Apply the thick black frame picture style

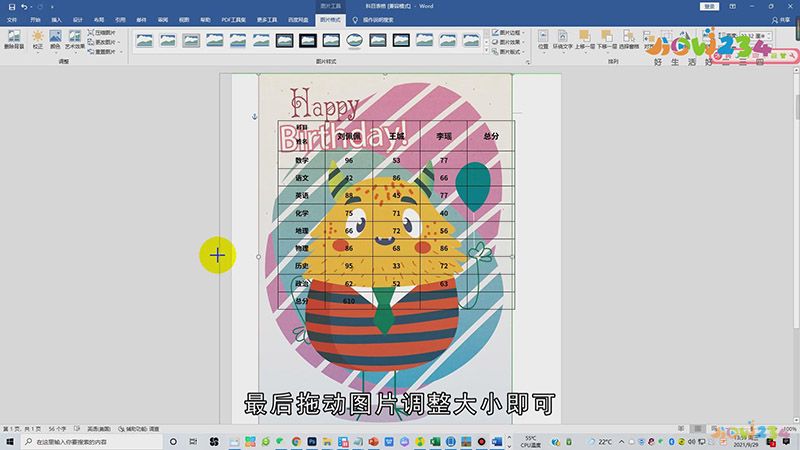tap(308, 40)
